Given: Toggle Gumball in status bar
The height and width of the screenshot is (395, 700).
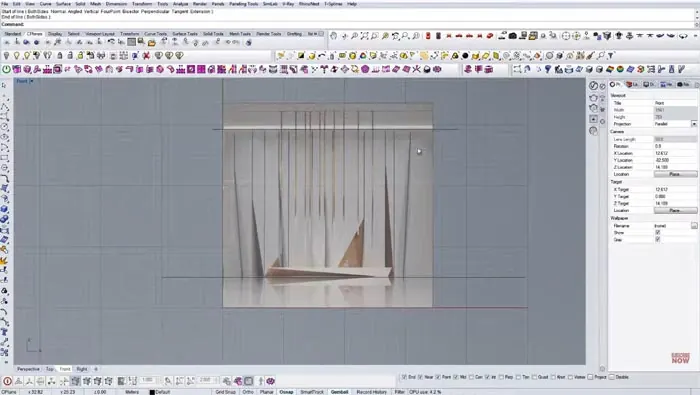Looking at the screenshot, I should [339, 392].
